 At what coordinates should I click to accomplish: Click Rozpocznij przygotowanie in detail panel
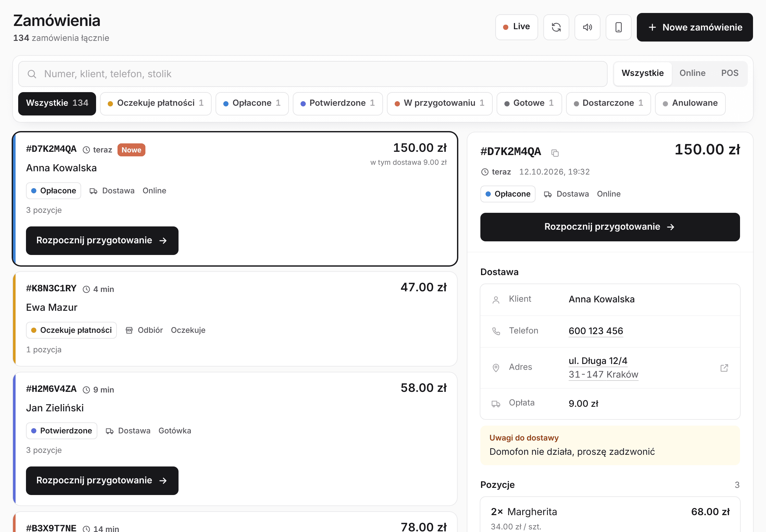point(610,227)
